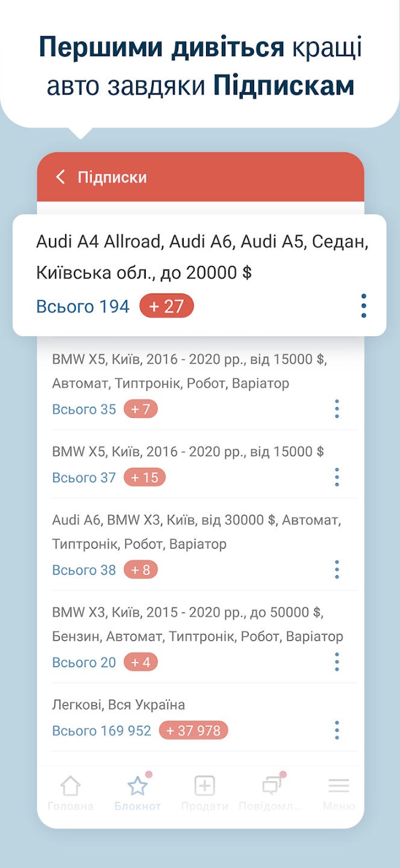
Task: Open the three-dot menu beside Всього 35
Action: tap(337, 409)
